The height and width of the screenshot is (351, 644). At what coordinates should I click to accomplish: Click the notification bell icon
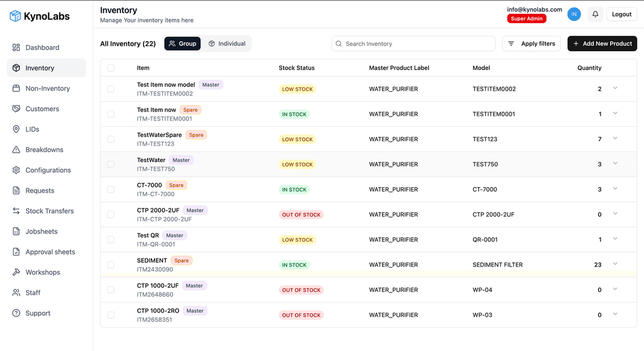[595, 14]
